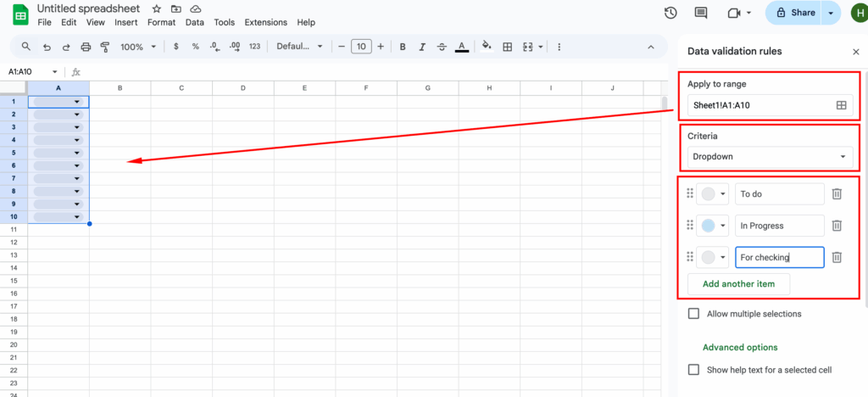Click the "For checking" text field
This screenshot has height=397, width=868.
coord(779,257)
